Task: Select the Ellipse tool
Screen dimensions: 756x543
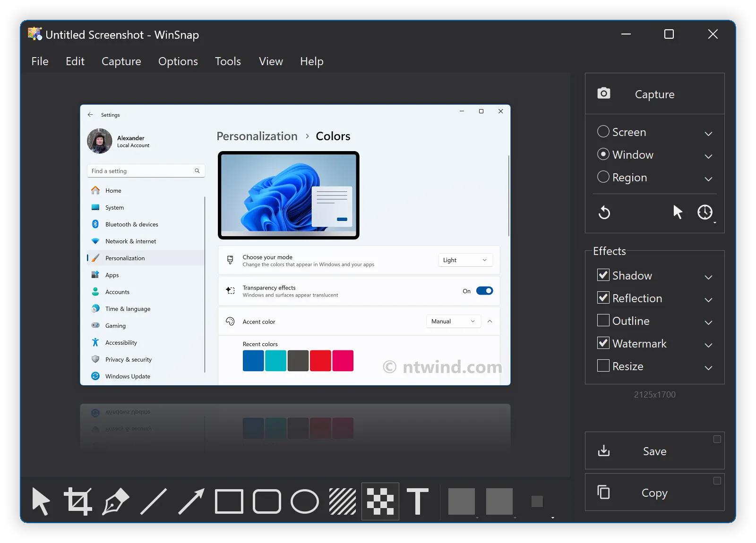Action: (305, 501)
